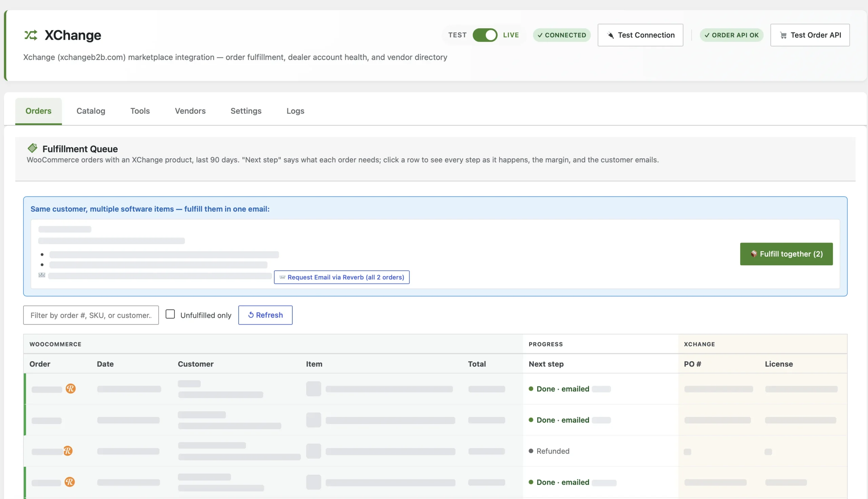
Task: Click the Reverb icon in the first order row
Action: pyautogui.click(x=71, y=389)
